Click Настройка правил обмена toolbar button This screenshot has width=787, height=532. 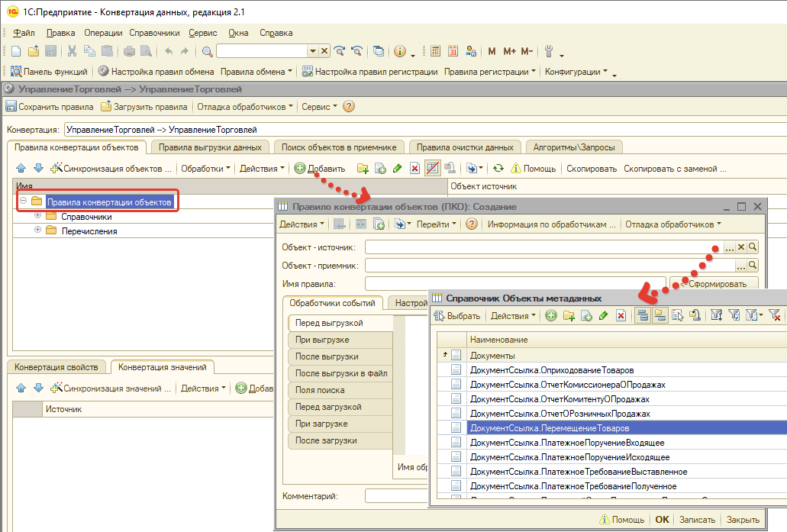(156, 72)
